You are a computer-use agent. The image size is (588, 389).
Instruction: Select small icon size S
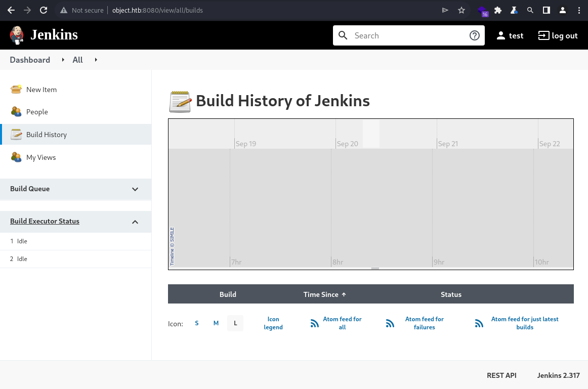[196, 323]
